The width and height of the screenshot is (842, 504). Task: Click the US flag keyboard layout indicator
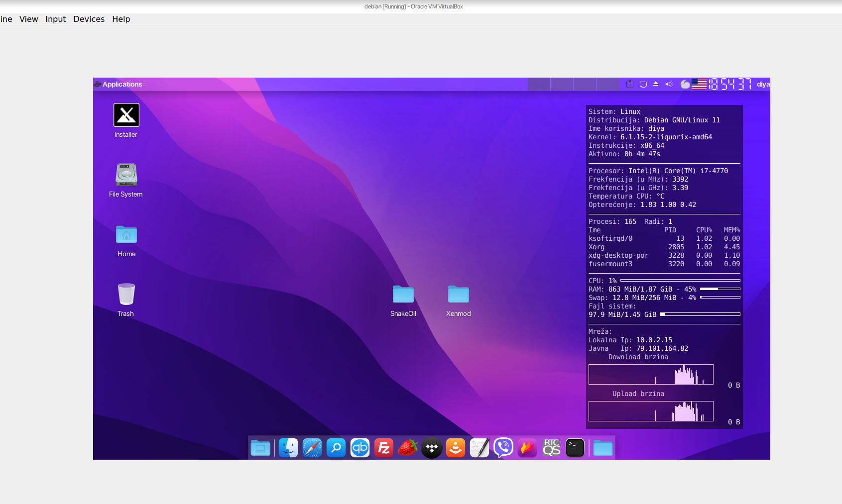tap(699, 84)
